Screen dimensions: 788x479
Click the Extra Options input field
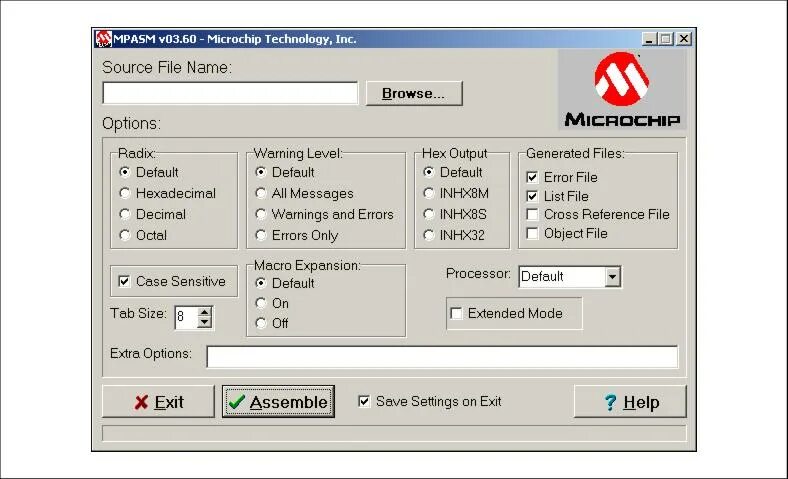pos(442,357)
